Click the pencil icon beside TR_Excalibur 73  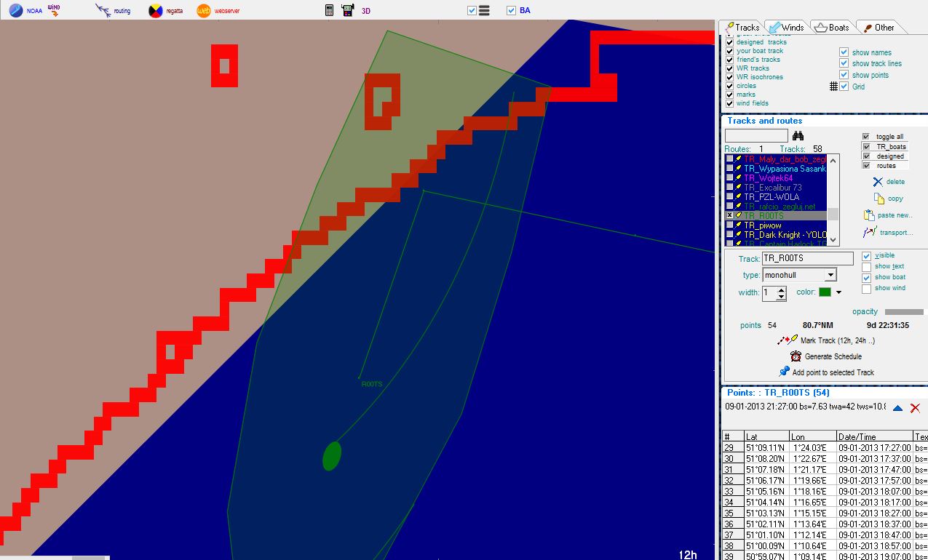[738, 188]
